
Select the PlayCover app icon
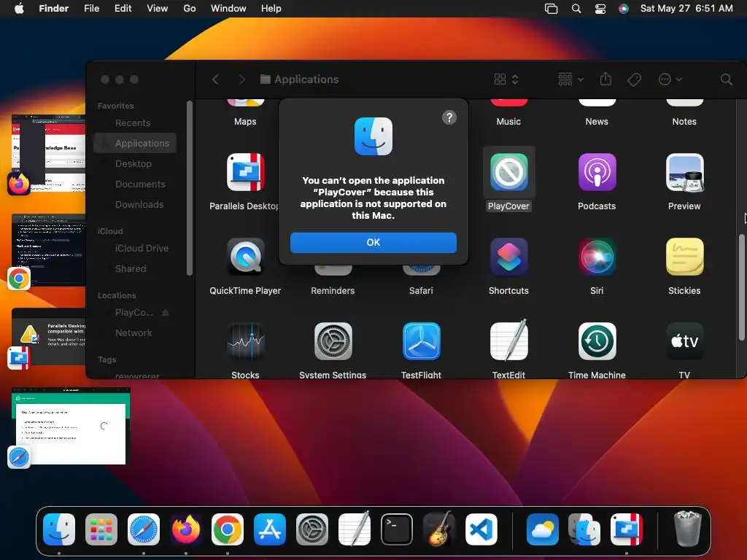[508, 172]
